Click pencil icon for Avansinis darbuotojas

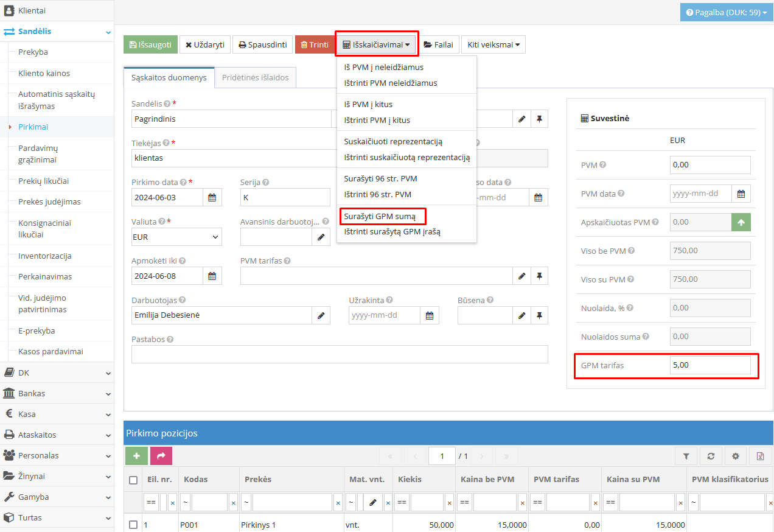[321, 237]
